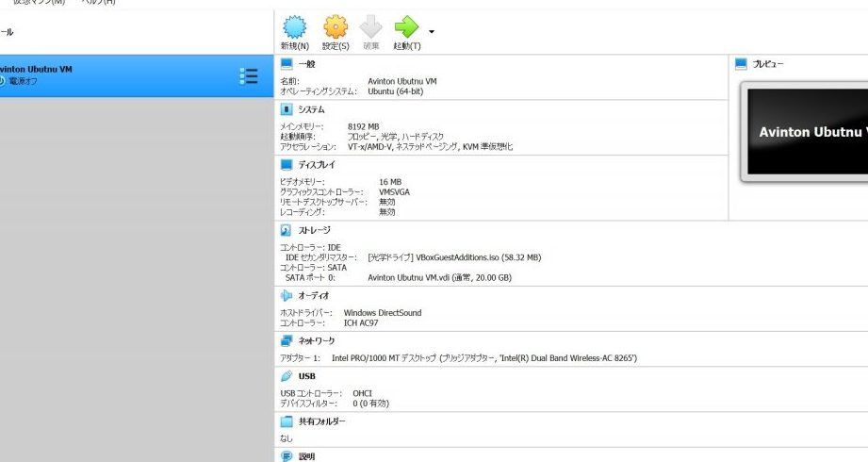Viewport: 868px width, 462px height.
Task: Click the General (一般) section icon
Action: (287, 64)
